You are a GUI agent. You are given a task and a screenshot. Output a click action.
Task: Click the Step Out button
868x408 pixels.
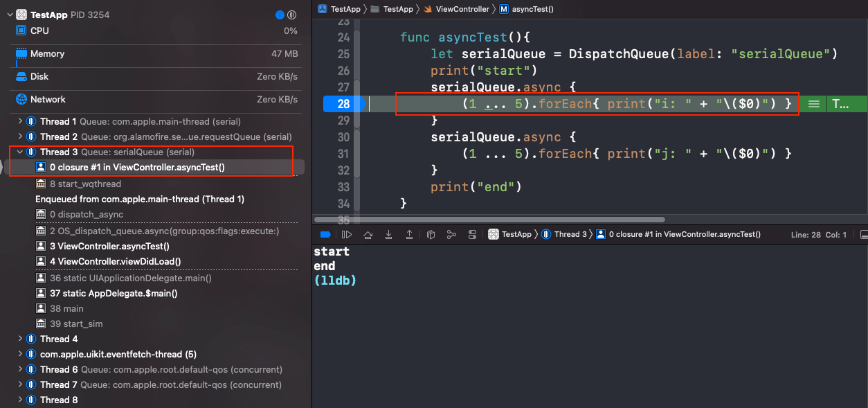point(409,235)
